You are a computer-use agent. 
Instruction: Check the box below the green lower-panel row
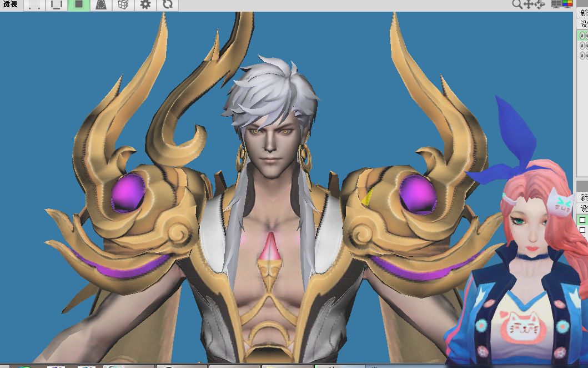pyautogui.click(x=582, y=230)
